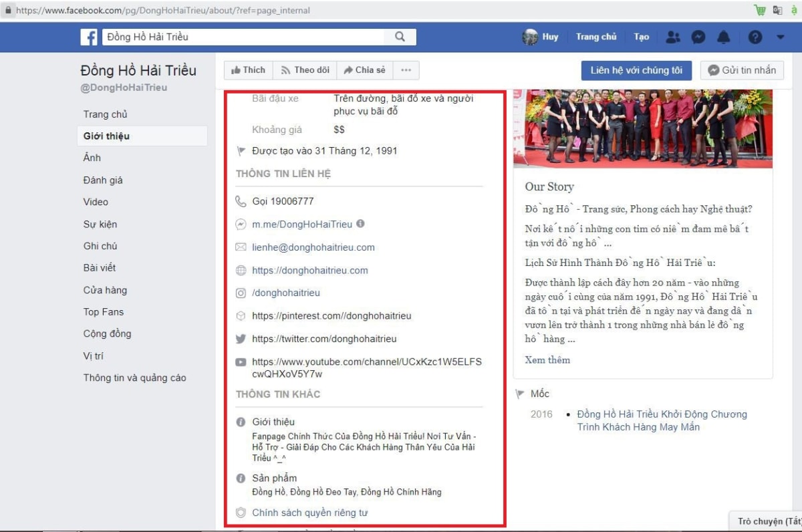Click the magnifier search button
Screen dimensions: 802x532
click(x=400, y=37)
